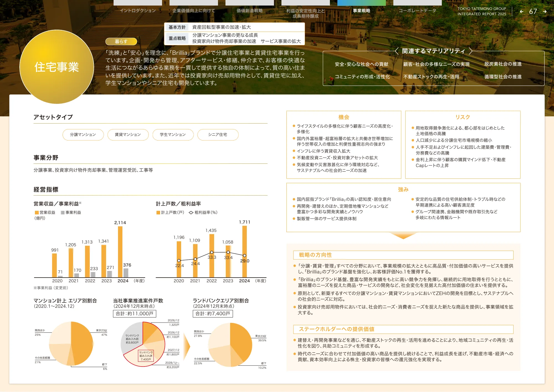The height and width of the screenshot is (392, 554).
Task: Select the 分譲マンション asset type pill
Action: pos(83,135)
